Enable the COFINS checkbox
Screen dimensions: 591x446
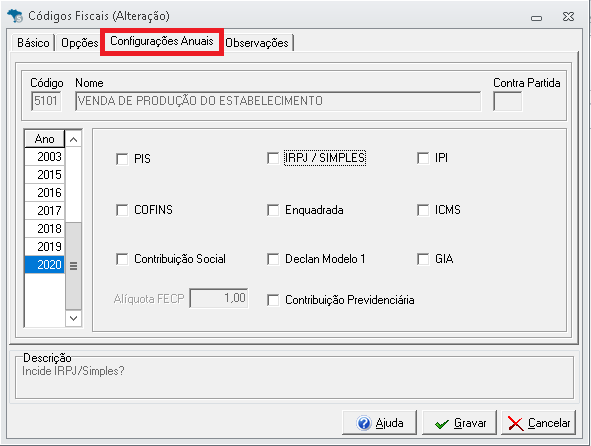122,210
